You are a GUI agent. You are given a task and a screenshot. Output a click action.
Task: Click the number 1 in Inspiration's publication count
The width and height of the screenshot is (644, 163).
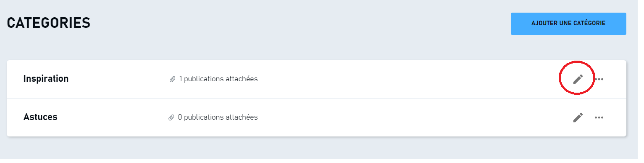tap(181, 79)
